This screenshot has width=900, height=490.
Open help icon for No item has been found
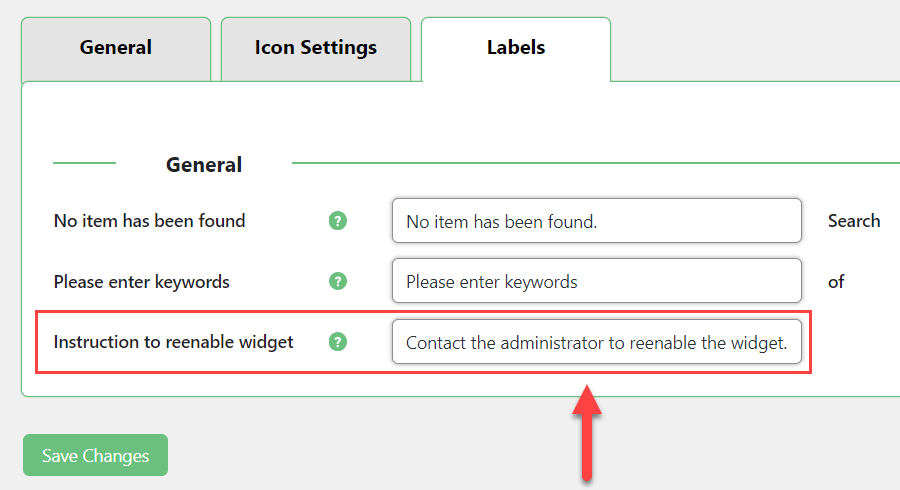coord(338,221)
